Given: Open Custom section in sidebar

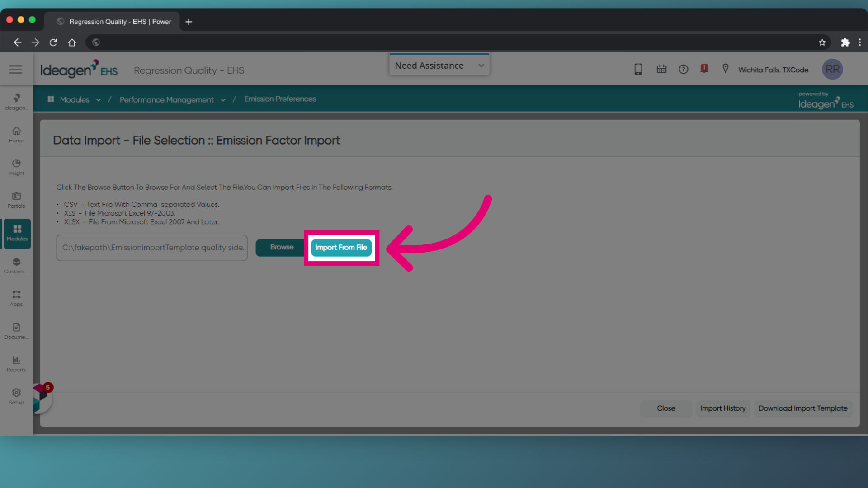Looking at the screenshot, I should [16, 266].
